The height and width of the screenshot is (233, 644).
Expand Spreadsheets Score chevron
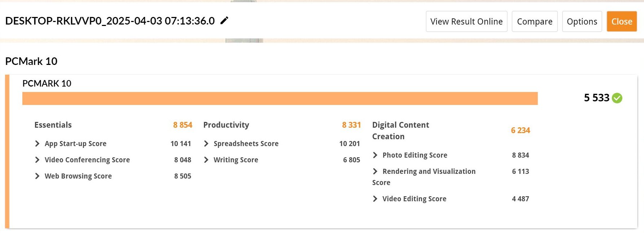point(206,144)
